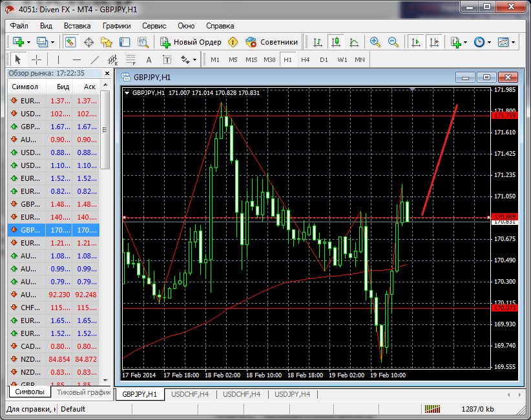
Task: Select the CAD row in Market Watch
Action: click(54, 346)
